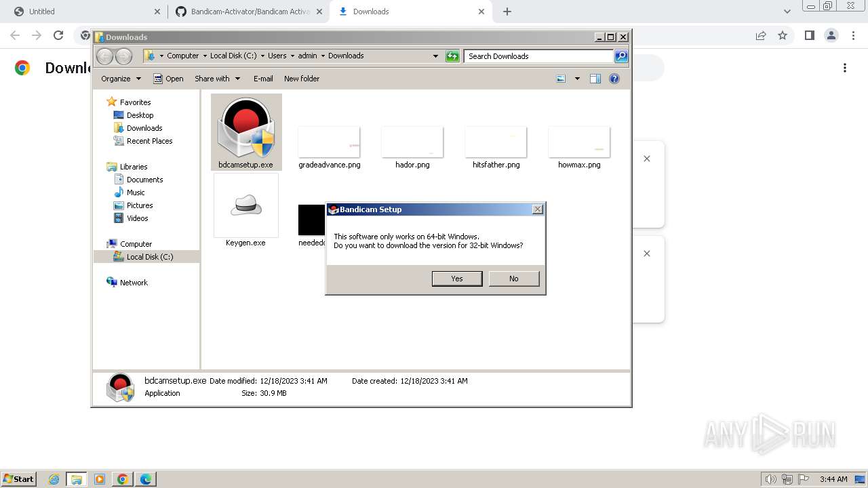
Task: Click the volume tray icon
Action: point(771,479)
